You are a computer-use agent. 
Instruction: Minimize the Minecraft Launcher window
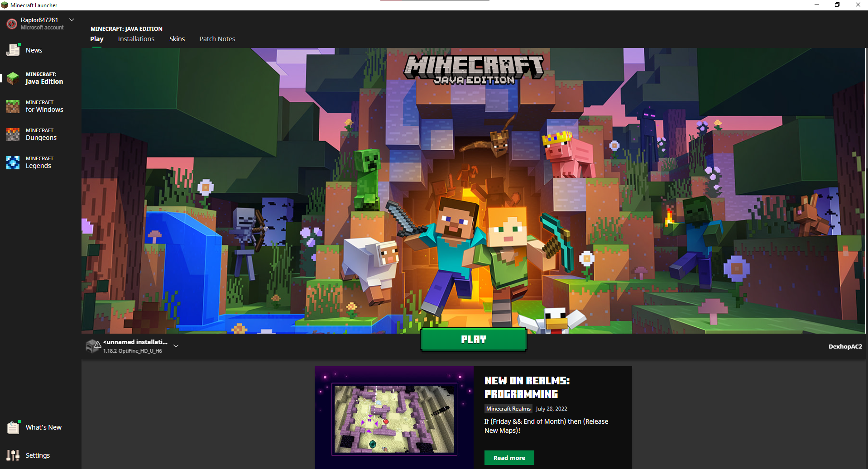click(817, 5)
